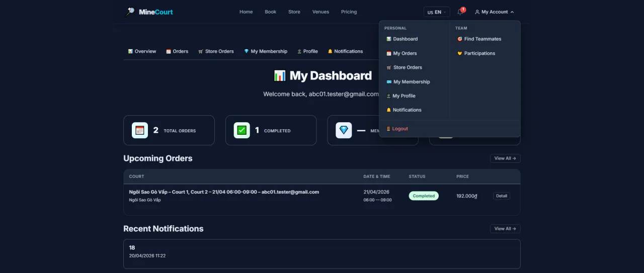This screenshot has height=273, width=644.
Task: Click the 21/04/2026 date cell
Action: (x=376, y=192)
